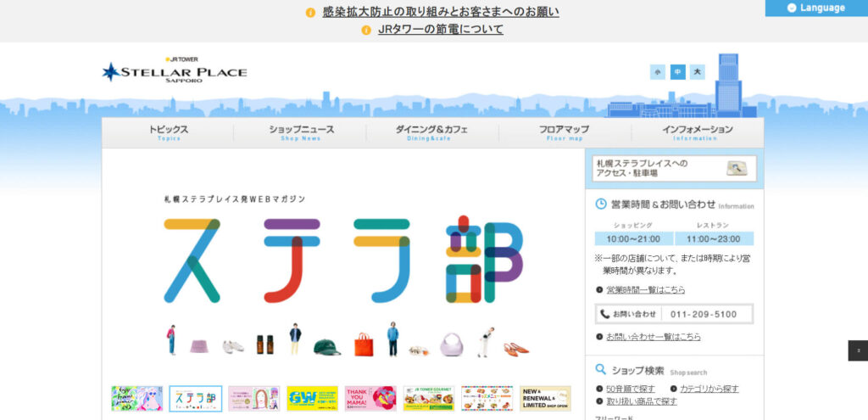
Task: Click the green cap item image
Action: click(326, 347)
